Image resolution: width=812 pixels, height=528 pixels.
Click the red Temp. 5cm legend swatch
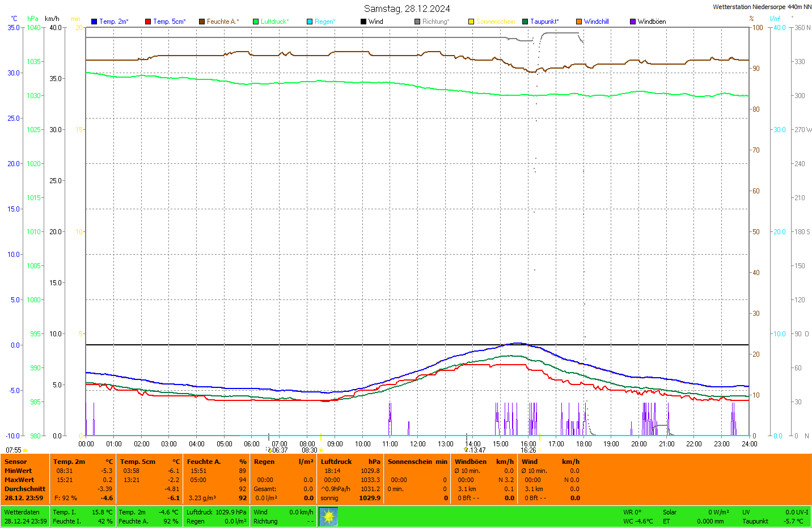pyautogui.click(x=148, y=22)
